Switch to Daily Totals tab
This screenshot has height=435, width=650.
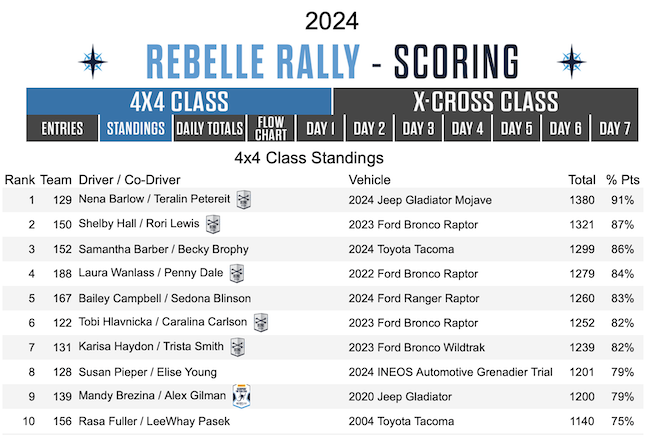coord(209,128)
